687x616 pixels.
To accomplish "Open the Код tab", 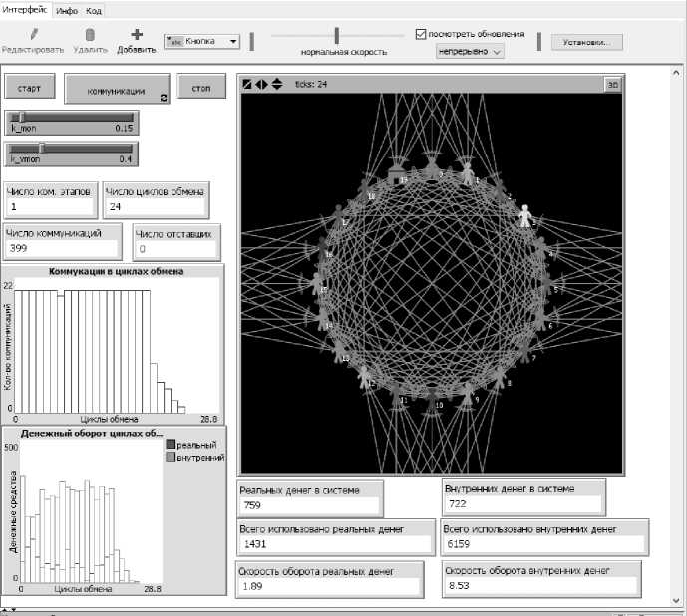I will click(x=94, y=11).
